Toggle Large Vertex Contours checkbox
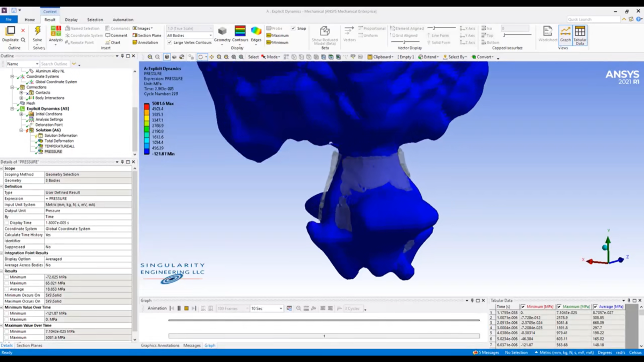 tap(169, 42)
